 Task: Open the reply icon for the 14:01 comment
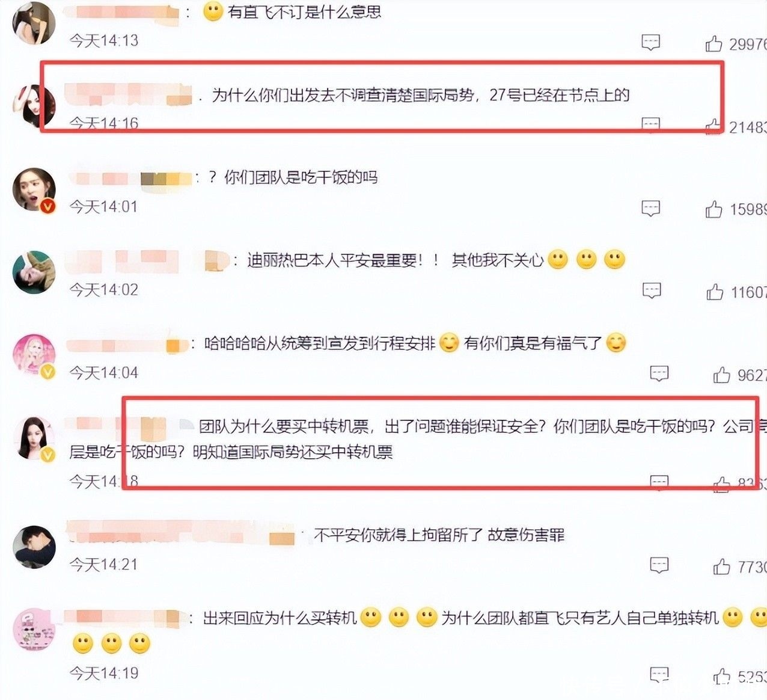(x=650, y=208)
